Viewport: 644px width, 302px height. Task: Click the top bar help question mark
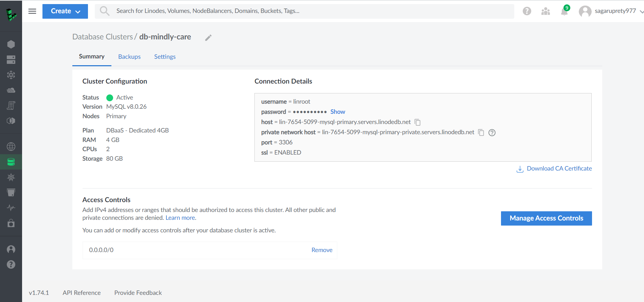point(527,11)
